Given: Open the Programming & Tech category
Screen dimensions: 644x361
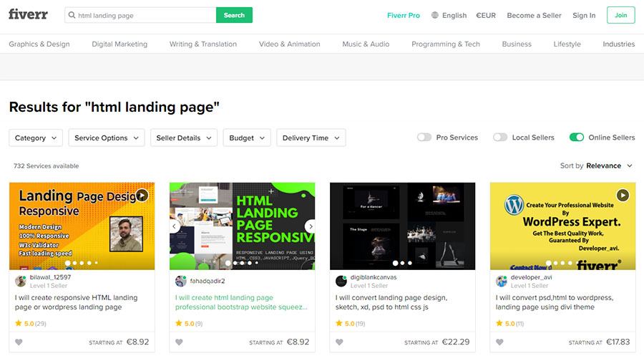Looking at the screenshot, I should click(x=446, y=44).
